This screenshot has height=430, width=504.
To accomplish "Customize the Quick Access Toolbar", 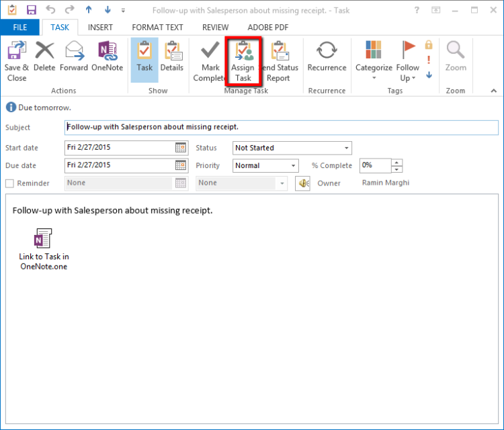I will point(123,11).
